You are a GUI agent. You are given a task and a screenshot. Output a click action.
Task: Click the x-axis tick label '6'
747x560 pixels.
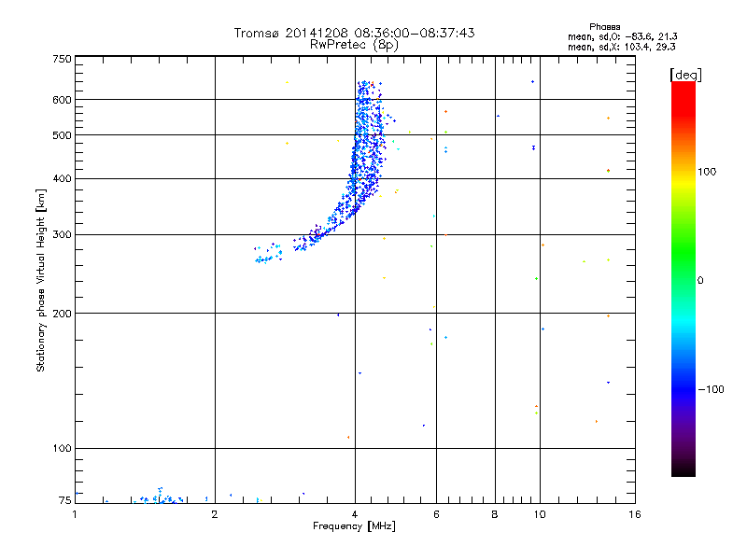tap(436, 514)
